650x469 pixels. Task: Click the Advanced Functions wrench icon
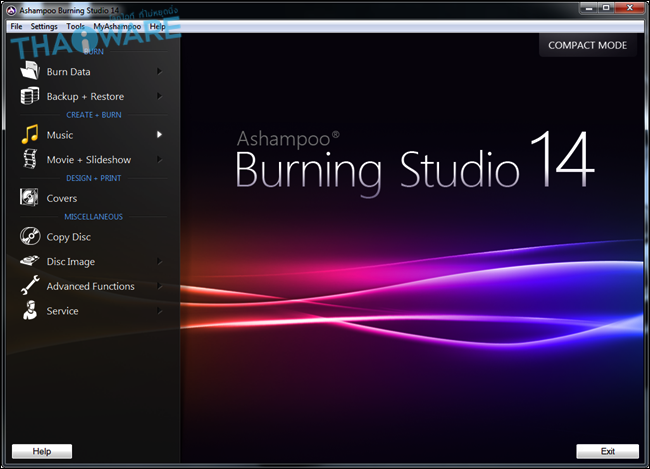(x=28, y=287)
